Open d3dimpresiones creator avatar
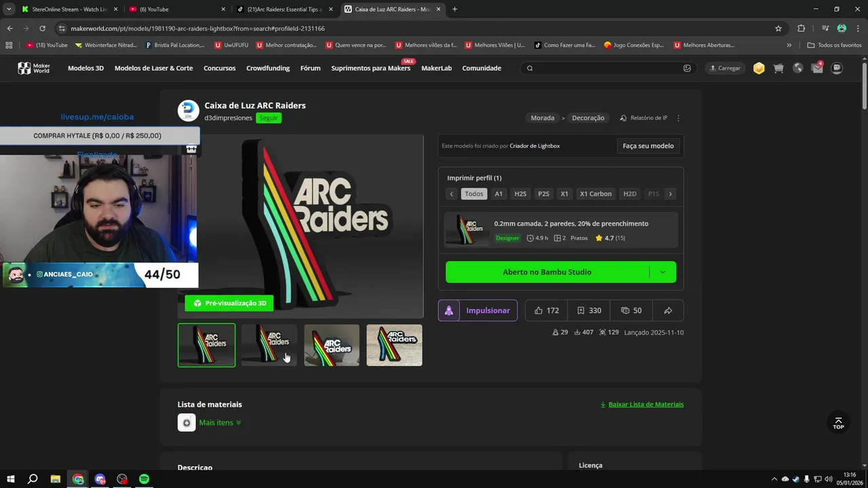868x488 pixels. point(188,111)
